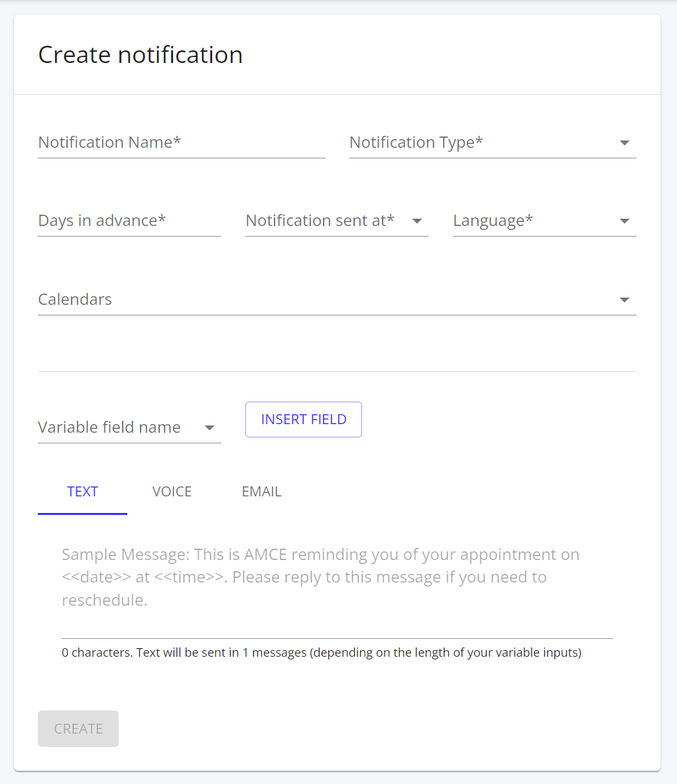This screenshot has height=784, width=677.
Task: Click the arrow icon at Calendars row end
Action: (x=624, y=300)
